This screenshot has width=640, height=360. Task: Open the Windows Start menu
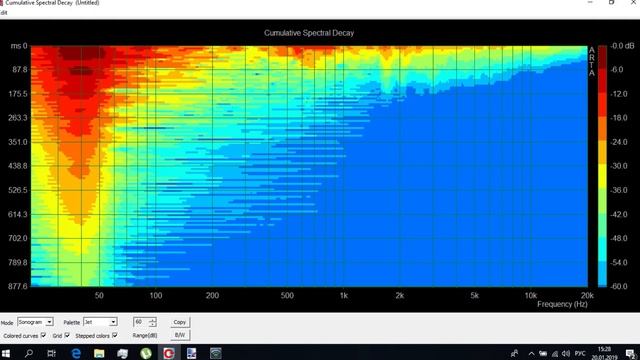(6, 353)
